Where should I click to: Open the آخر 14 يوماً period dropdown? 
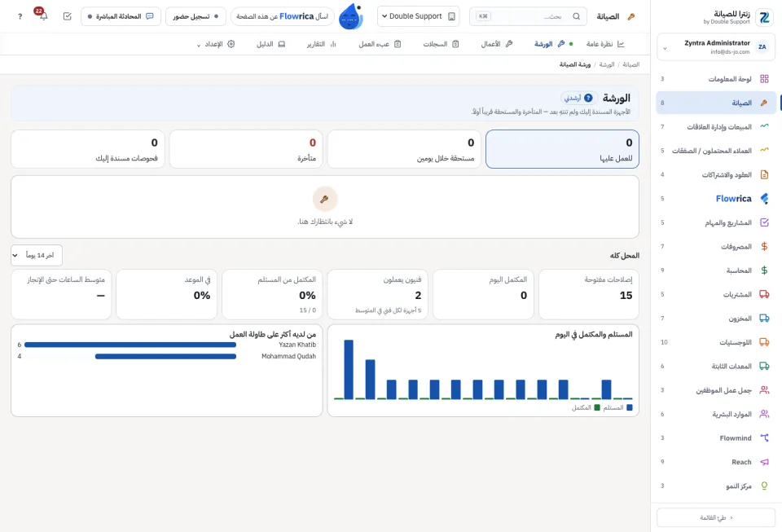37,255
